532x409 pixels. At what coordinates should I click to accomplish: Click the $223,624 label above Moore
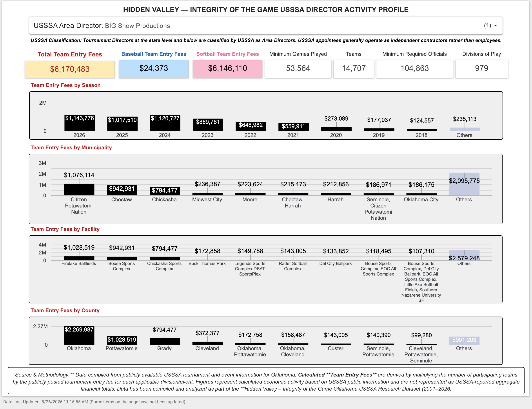[x=250, y=184]
